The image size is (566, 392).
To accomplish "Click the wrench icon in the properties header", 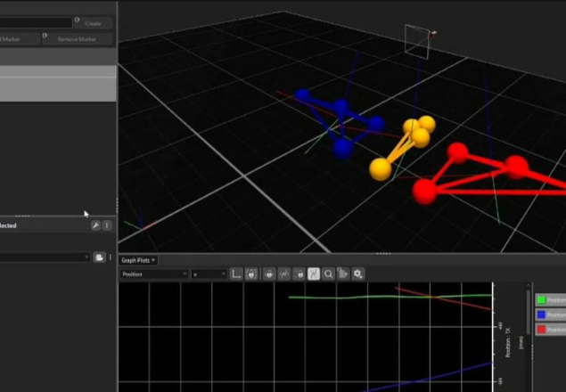I will [95, 226].
